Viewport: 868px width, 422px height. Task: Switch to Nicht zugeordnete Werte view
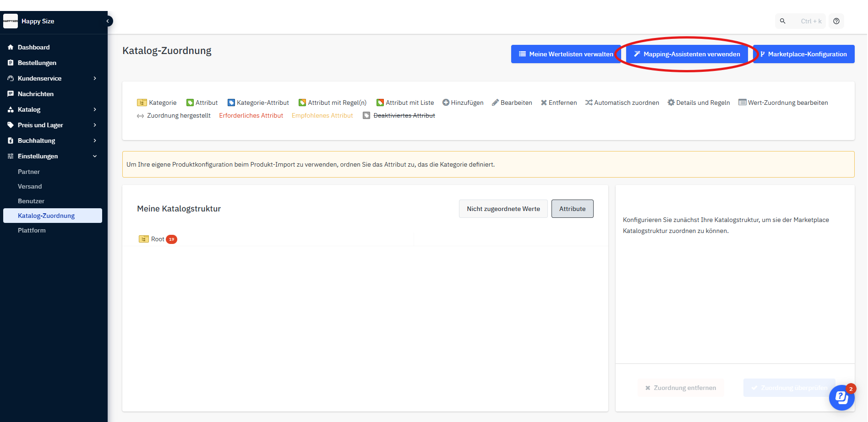tap(503, 209)
